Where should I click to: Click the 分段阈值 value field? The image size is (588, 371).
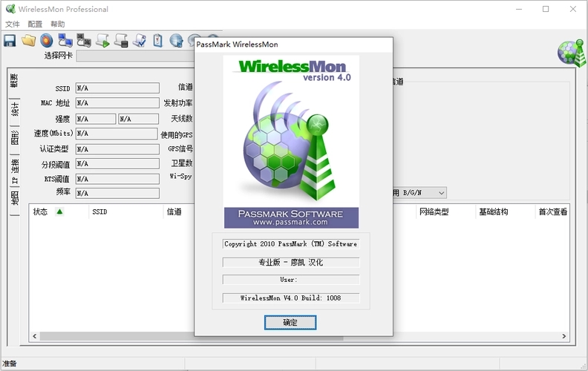[x=117, y=164]
